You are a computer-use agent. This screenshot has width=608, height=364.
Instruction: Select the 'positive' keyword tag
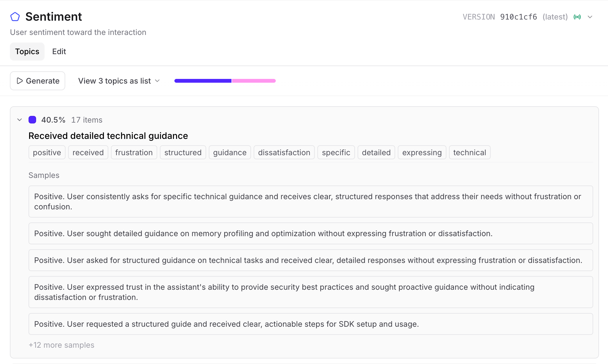[47, 153]
